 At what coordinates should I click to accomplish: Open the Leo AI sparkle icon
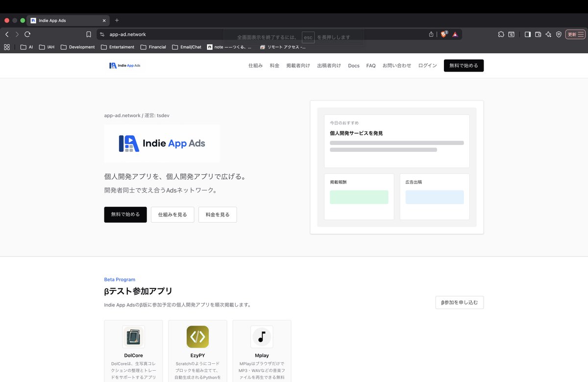coord(548,34)
